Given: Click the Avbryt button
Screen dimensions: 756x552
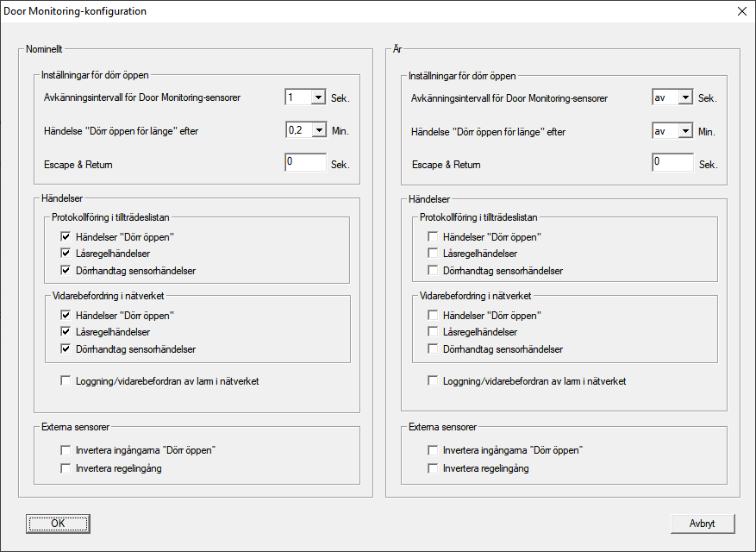Looking at the screenshot, I should click(703, 524).
